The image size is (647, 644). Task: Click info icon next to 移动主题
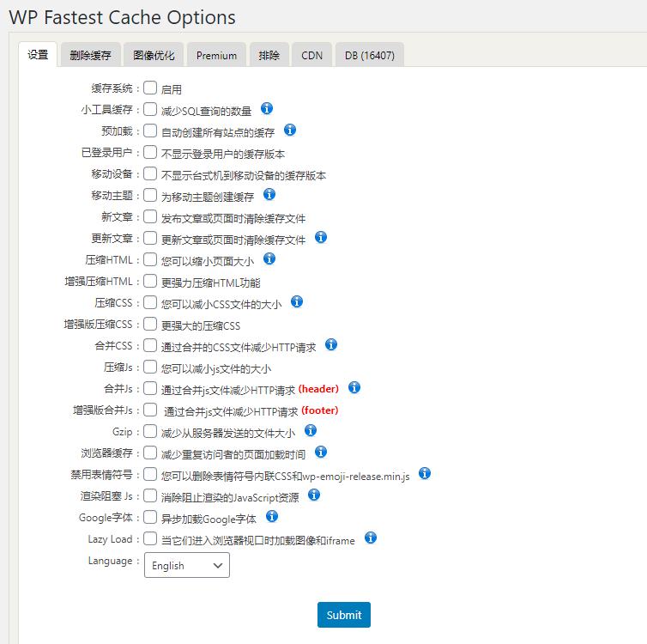[x=269, y=194]
